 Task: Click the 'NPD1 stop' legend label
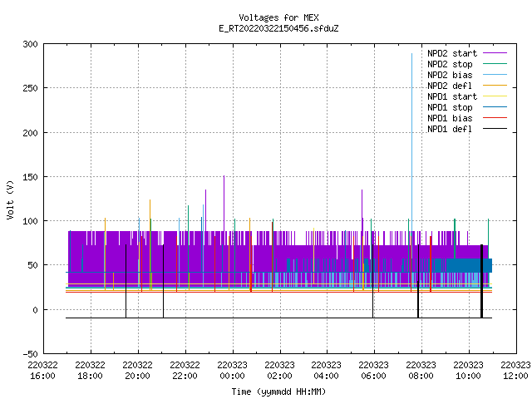coord(450,107)
